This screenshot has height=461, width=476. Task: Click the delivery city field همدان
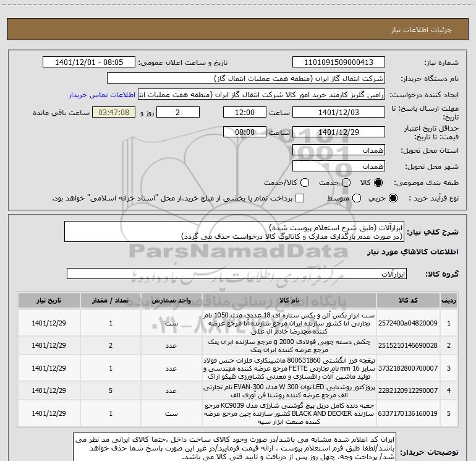coord(339,166)
